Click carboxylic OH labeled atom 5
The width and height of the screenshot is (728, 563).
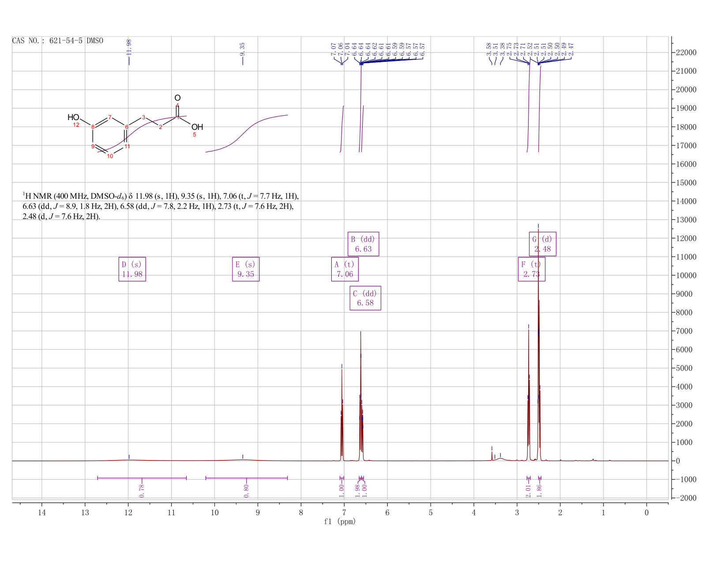197,127
